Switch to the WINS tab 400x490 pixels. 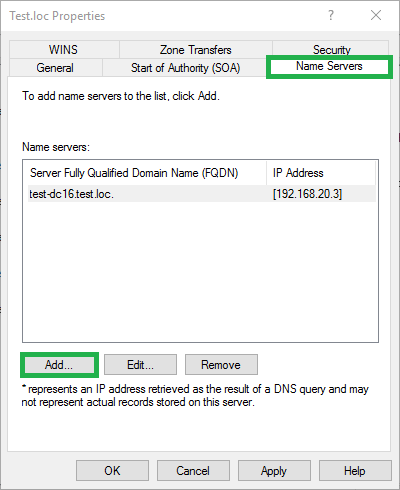64,50
